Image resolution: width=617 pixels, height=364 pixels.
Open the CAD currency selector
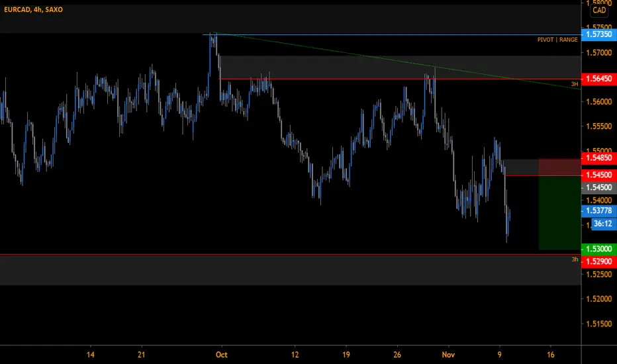tap(599, 10)
